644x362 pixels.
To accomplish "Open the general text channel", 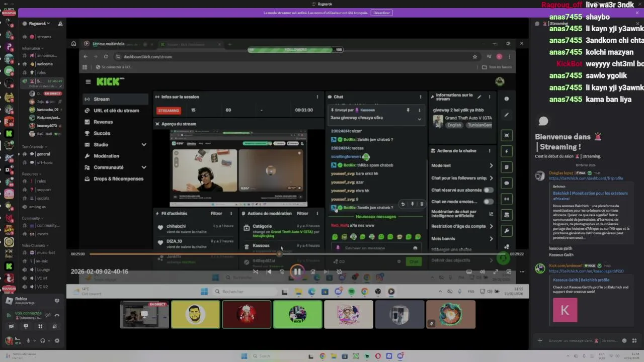I will (x=42, y=154).
